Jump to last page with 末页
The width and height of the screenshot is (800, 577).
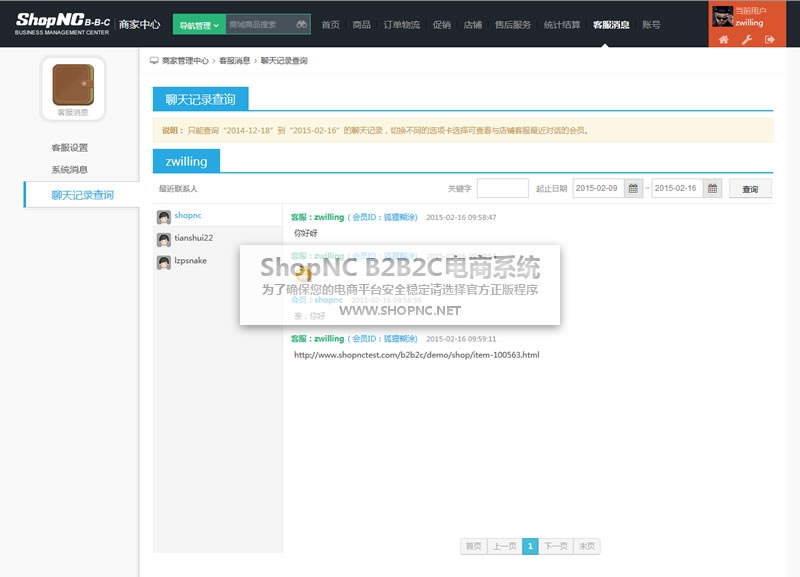pyautogui.click(x=587, y=546)
